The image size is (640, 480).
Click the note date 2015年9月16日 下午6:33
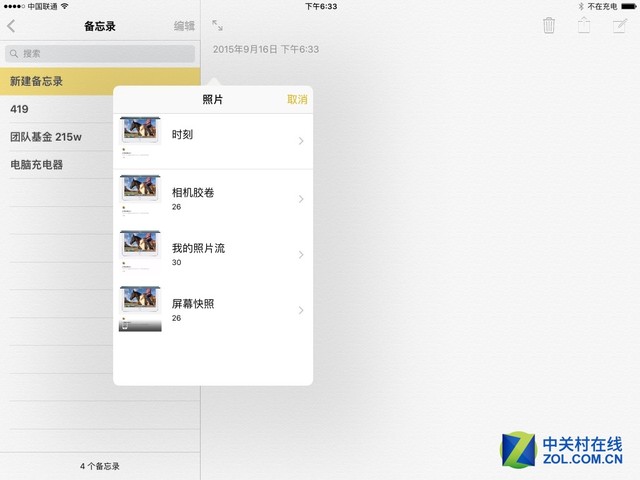tap(266, 49)
